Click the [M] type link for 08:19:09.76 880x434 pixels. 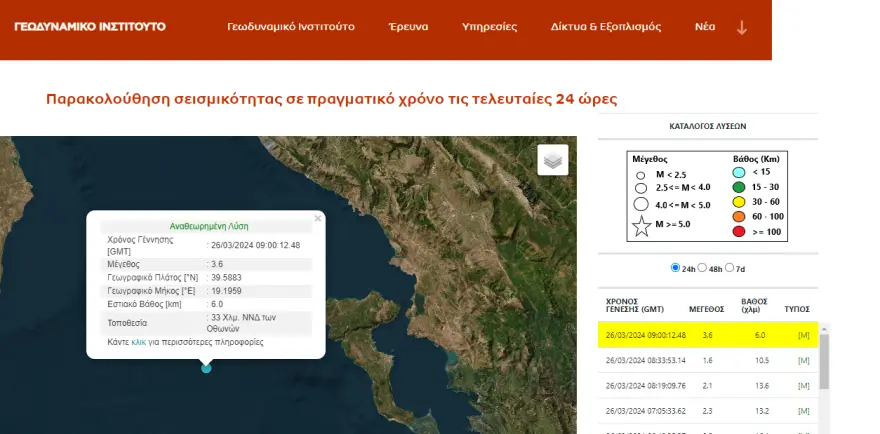(x=803, y=386)
